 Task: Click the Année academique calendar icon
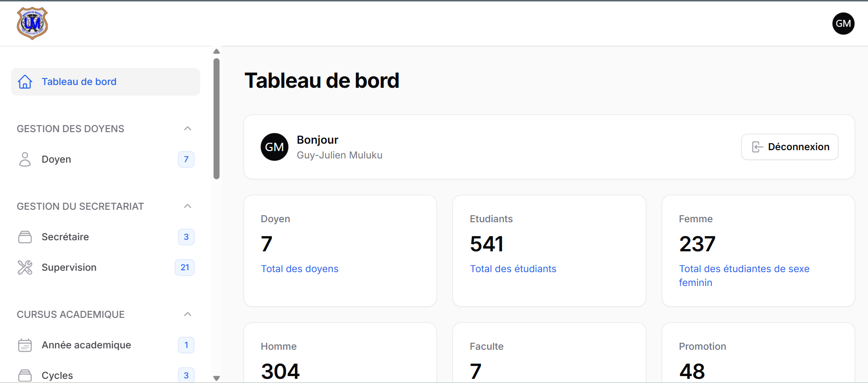coord(25,345)
